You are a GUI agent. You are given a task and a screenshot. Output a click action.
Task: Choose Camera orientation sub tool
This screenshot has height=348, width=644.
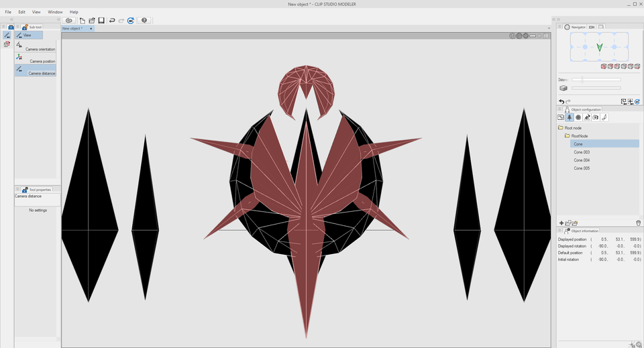tap(36, 46)
